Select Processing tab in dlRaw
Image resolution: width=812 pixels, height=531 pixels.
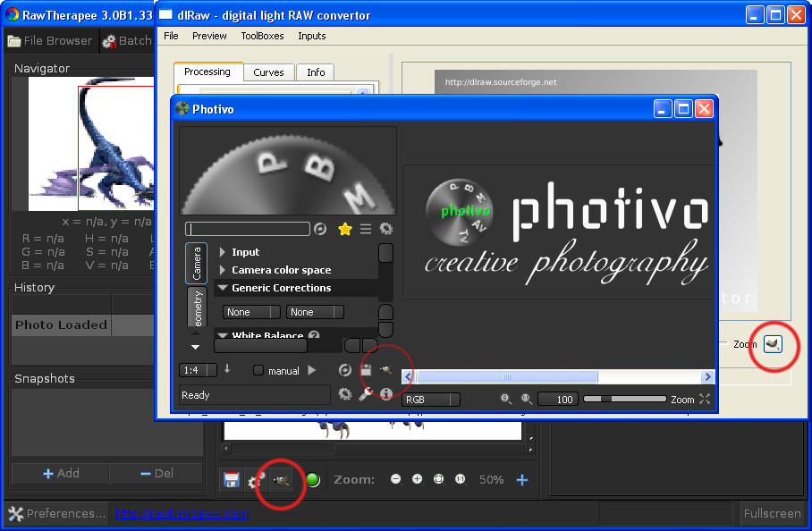pos(207,72)
